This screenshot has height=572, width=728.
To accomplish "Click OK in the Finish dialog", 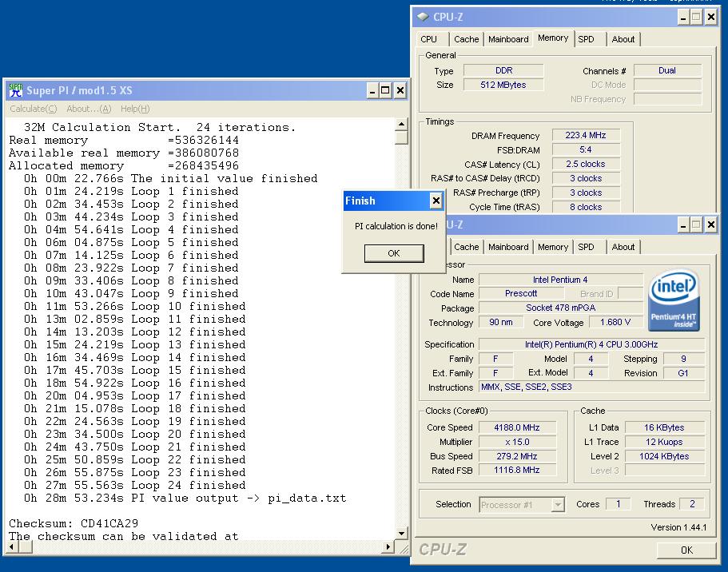I will (394, 253).
